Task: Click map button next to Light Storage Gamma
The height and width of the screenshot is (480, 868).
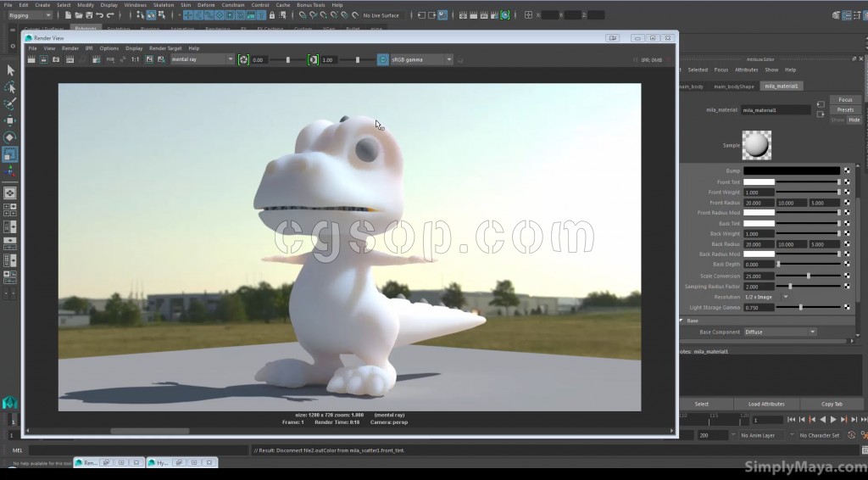Action: pos(847,307)
